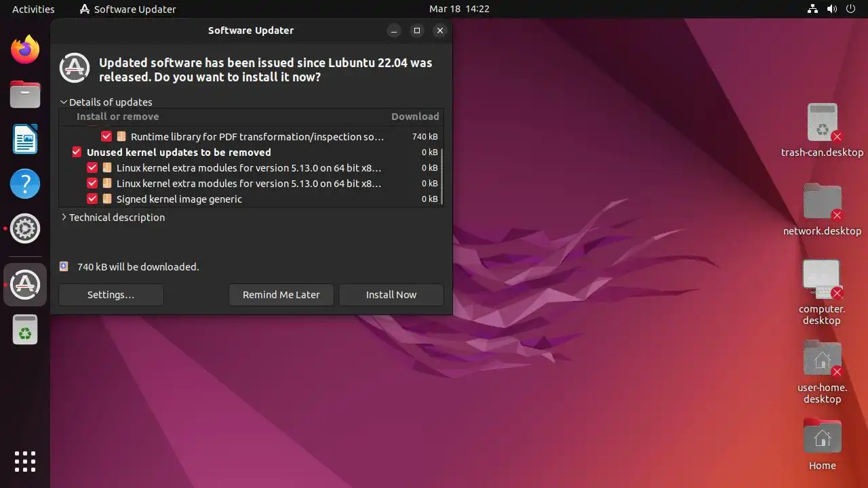Click package icon of Runtime library for PDF
This screenshot has width=868, height=488.
(121, 136)
